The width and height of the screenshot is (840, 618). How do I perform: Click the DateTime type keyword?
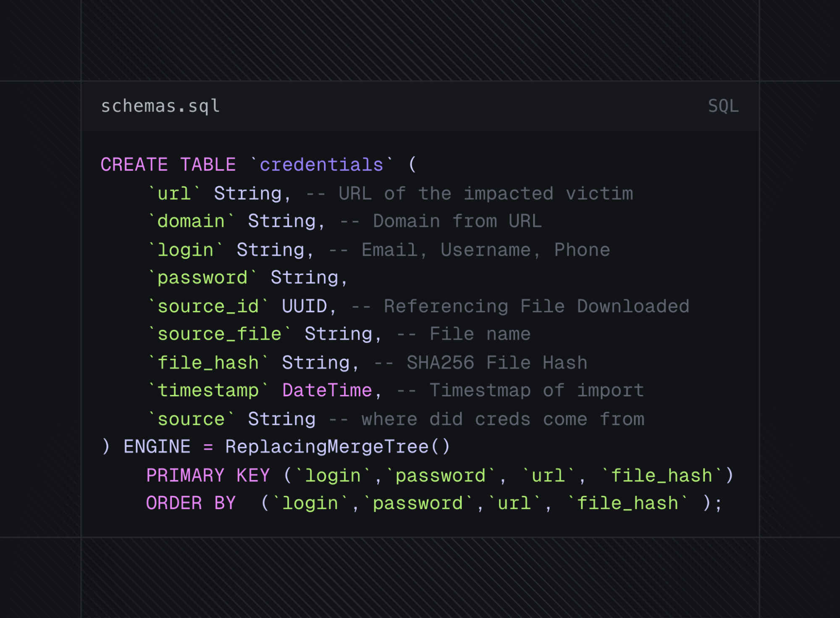point(327,390)
